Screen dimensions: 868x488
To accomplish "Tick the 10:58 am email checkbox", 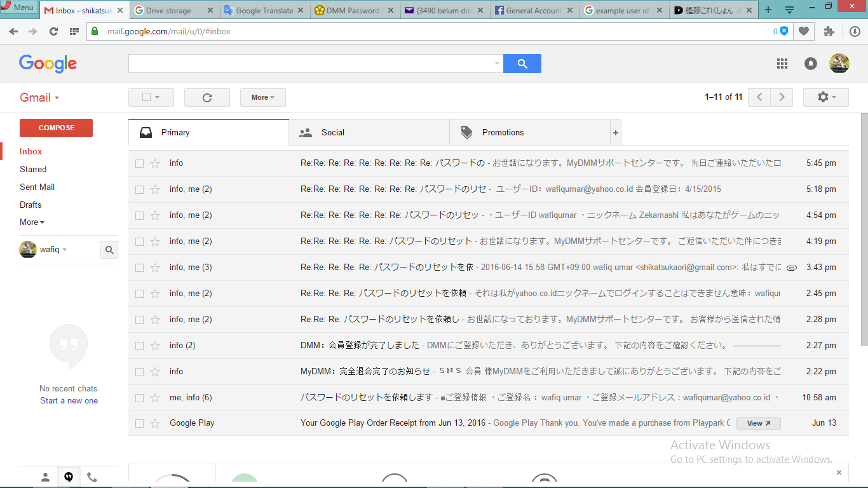I will tap(139, 398).
